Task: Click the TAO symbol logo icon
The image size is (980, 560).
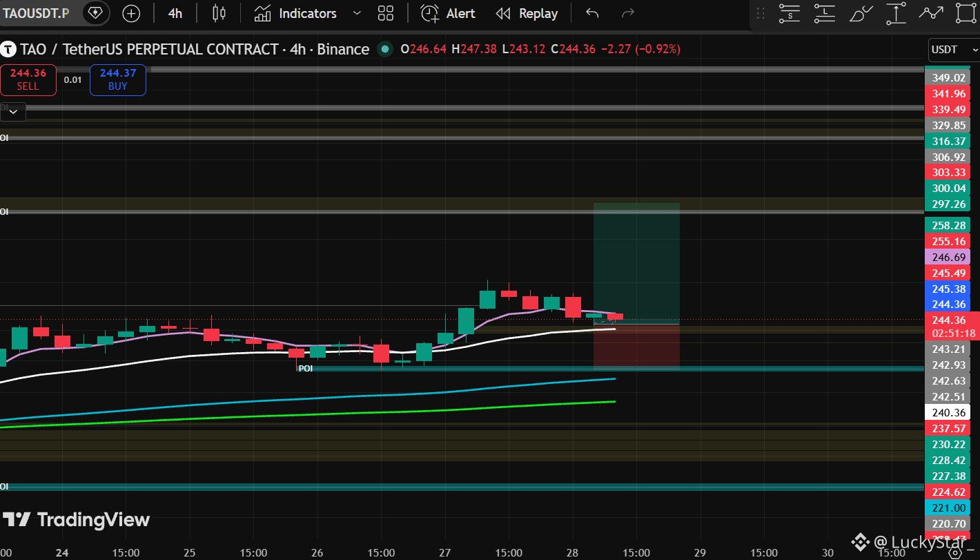Action: (x=8, y=49)
